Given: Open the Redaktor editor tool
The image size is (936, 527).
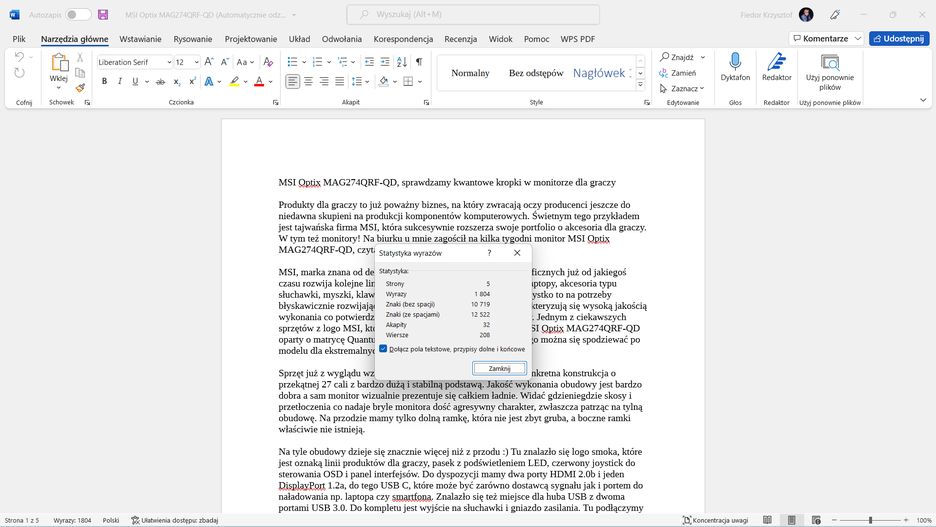Looking at the screenshot, I should 777,64.
